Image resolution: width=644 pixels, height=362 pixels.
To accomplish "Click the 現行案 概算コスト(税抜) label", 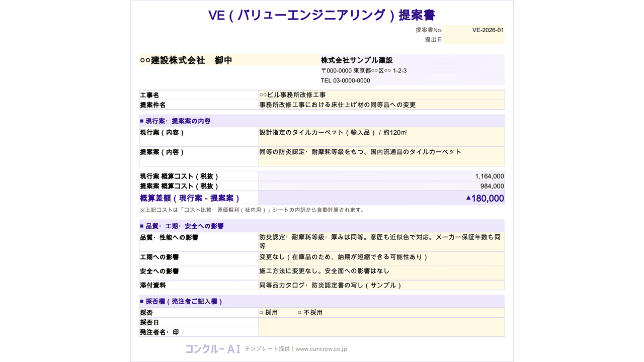I will pos(180,176).
